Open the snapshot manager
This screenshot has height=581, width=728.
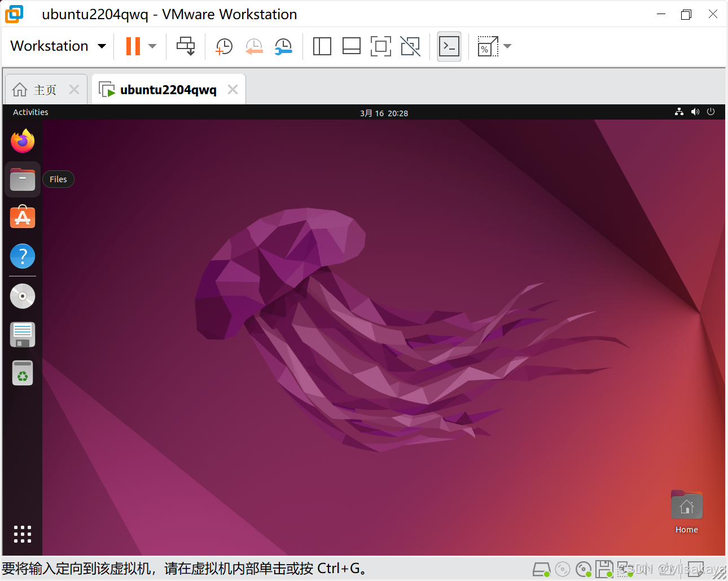pyautogui.click(x=283, y=47)
